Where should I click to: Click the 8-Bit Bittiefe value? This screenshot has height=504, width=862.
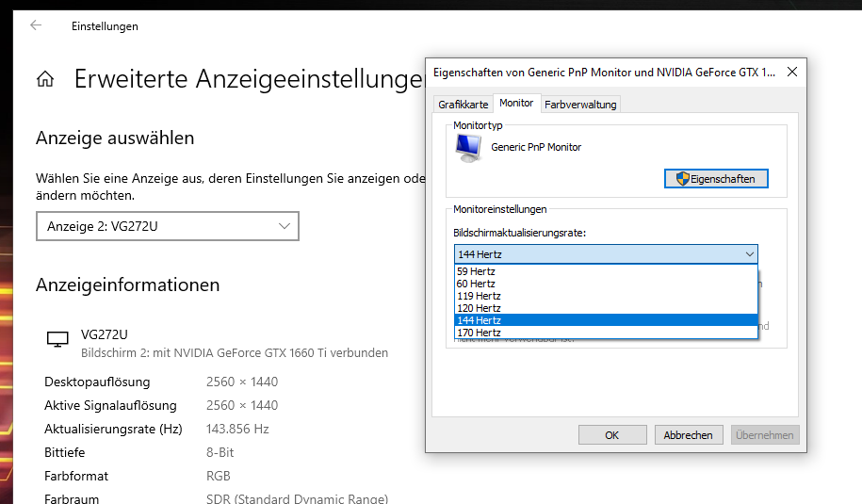point(220,452)
